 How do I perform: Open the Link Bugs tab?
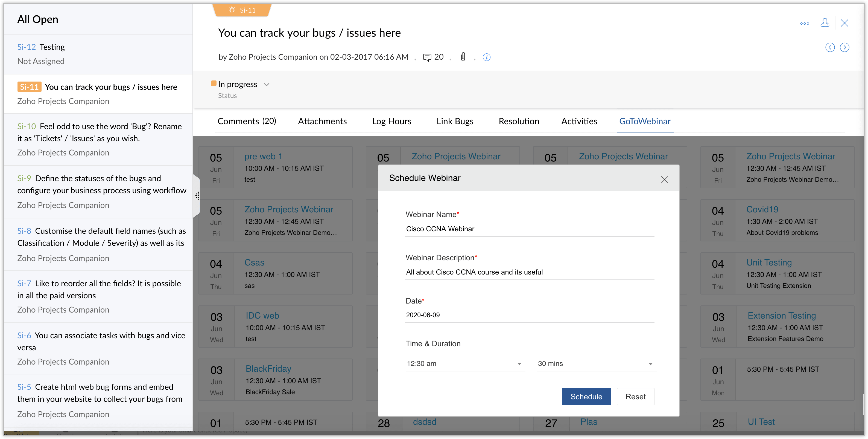[x=455, y=121]
